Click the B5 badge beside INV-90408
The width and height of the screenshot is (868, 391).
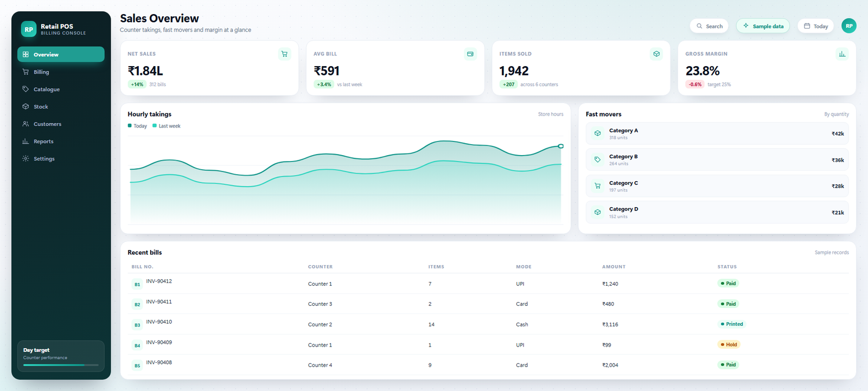tap(137, 366)
